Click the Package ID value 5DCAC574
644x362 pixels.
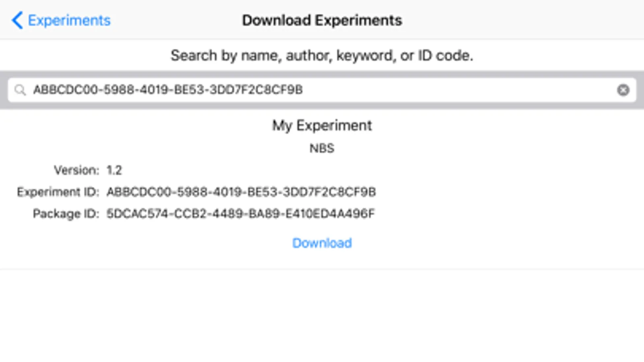[240, 214]
